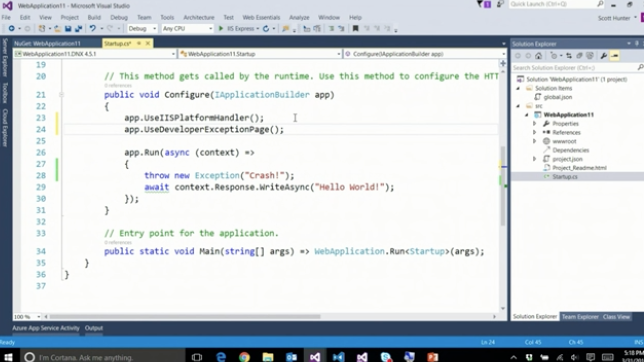Click the search magnifier in Solution Explorer
Screen dimensions: 644x362
[x=640, y=68]
